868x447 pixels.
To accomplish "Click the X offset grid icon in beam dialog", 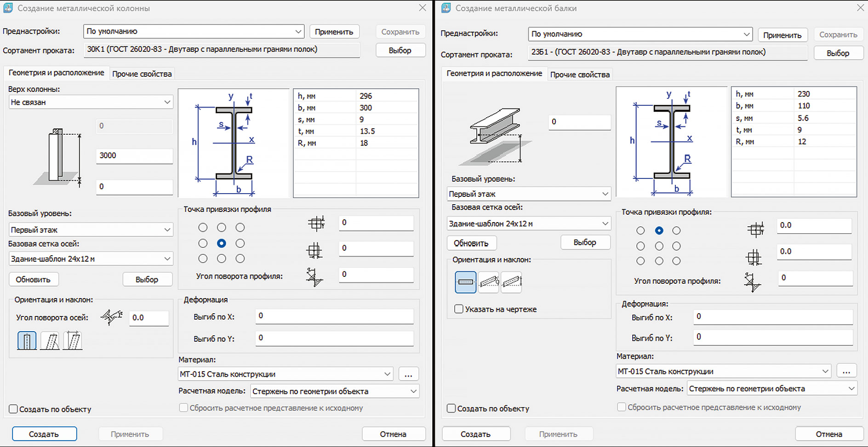I will pos(755,229).
